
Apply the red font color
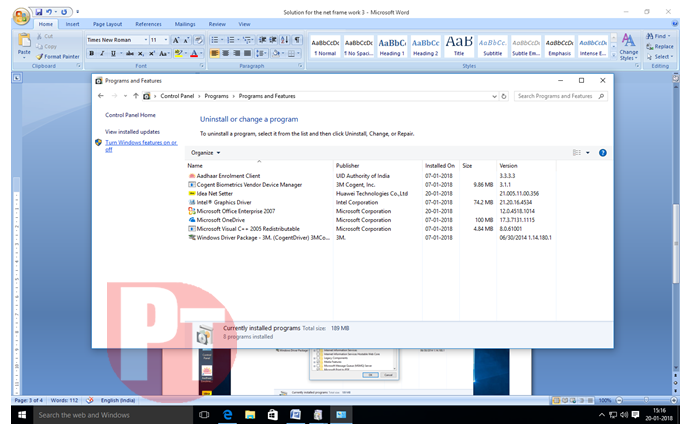pos(194,53)
